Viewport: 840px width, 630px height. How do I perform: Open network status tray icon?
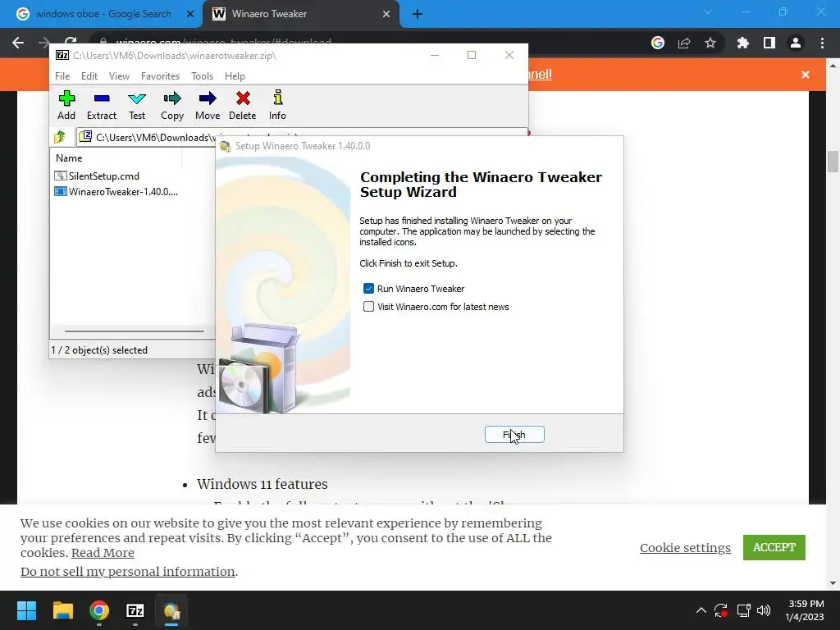pyautogui.click(x=743, y=610)
